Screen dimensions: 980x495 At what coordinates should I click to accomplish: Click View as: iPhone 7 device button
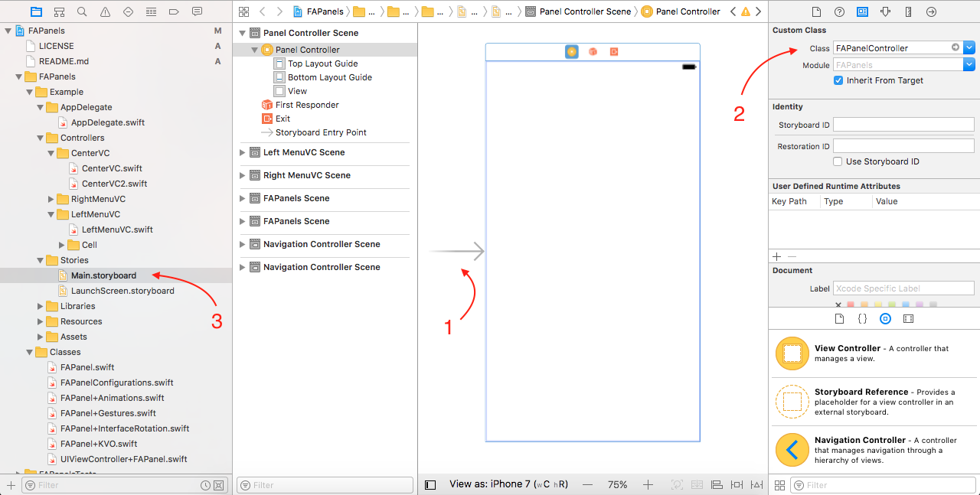508,484
